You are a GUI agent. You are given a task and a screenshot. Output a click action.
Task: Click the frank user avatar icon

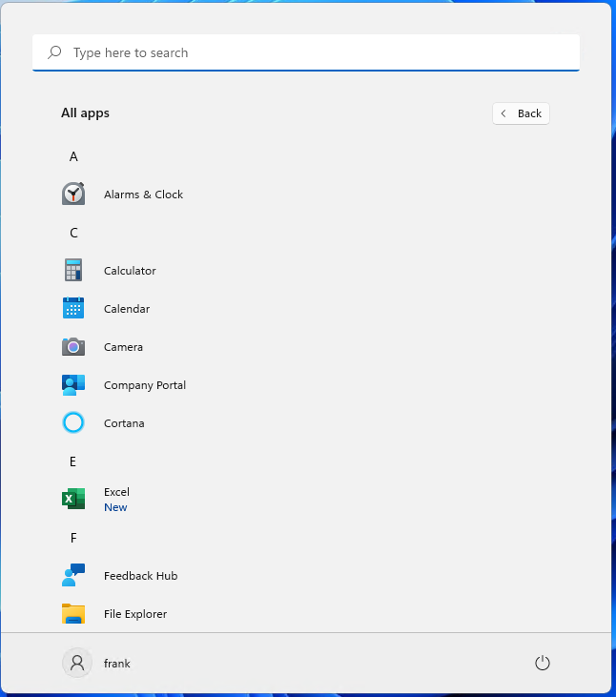tap(77, 663)
